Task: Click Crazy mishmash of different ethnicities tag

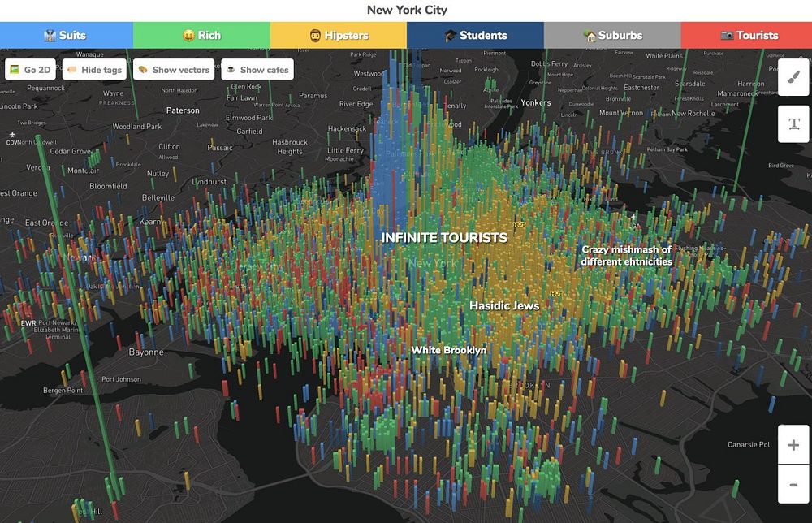Action: coord(627,255)
